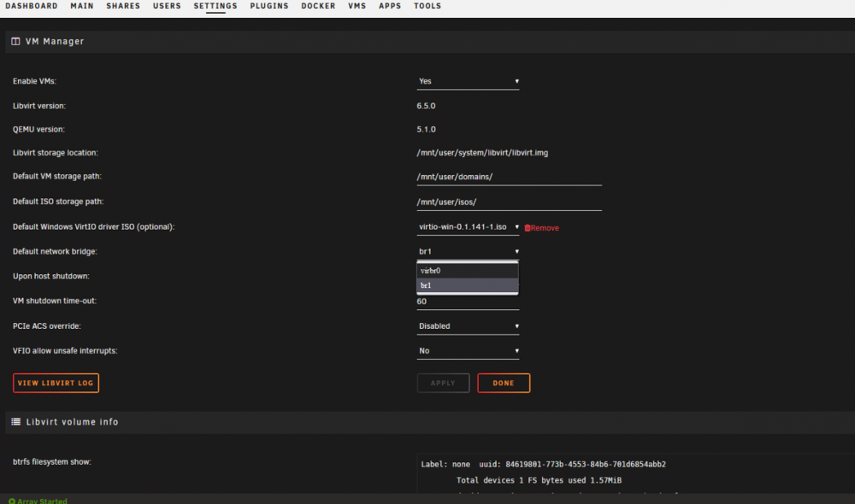Screen dimensions: 855x504
Task: Click the Apply button
Action: point(443,383)
